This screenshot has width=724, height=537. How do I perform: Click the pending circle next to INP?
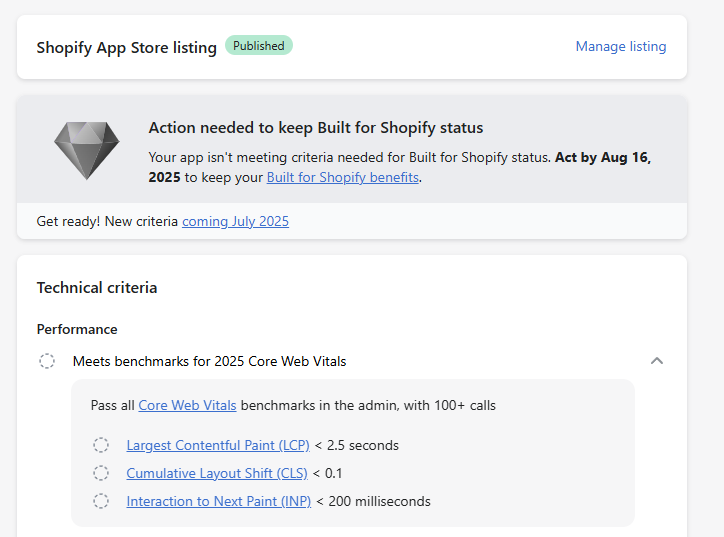click(x=101, y=501)
